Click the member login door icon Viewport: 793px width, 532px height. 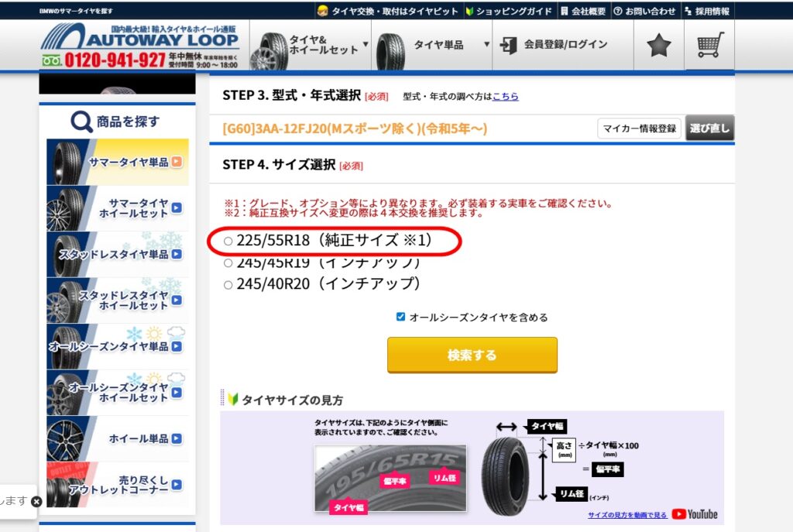[508, 45]
